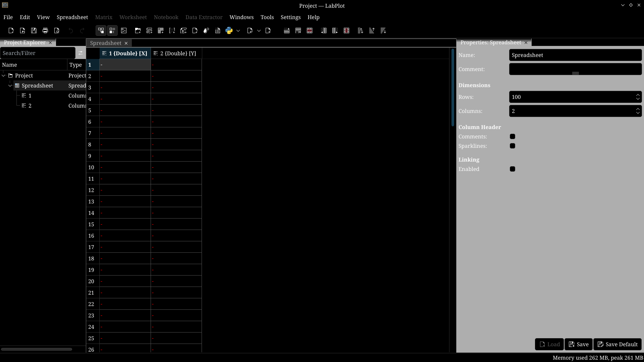Click the New Spreadsheet grid icon
This screenshot has width=644, height=362.
click(x=161, y=31)
